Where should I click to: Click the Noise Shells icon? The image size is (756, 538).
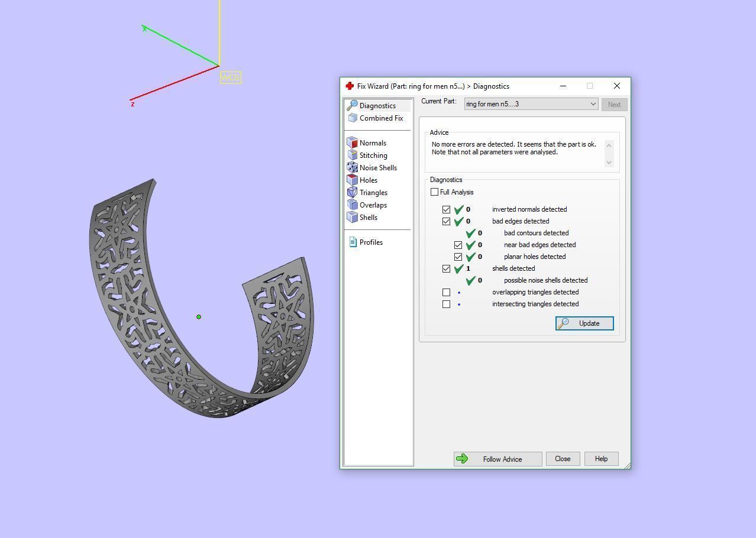point(352,167)
